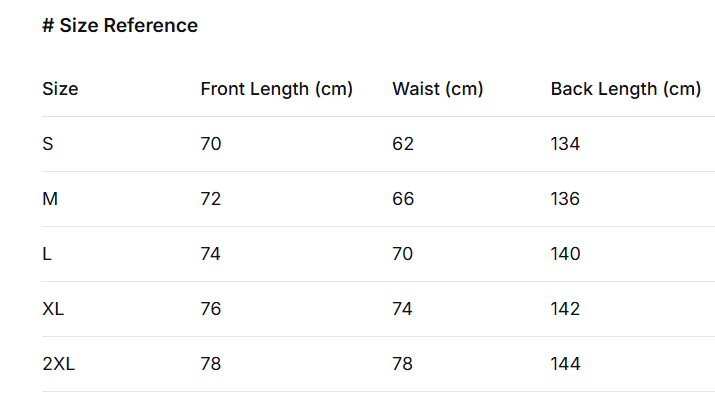Image resolution: width=715 pixels, height=400 pixels.
Task: Click the Waist (cm) column header
Action: (438, 89)
